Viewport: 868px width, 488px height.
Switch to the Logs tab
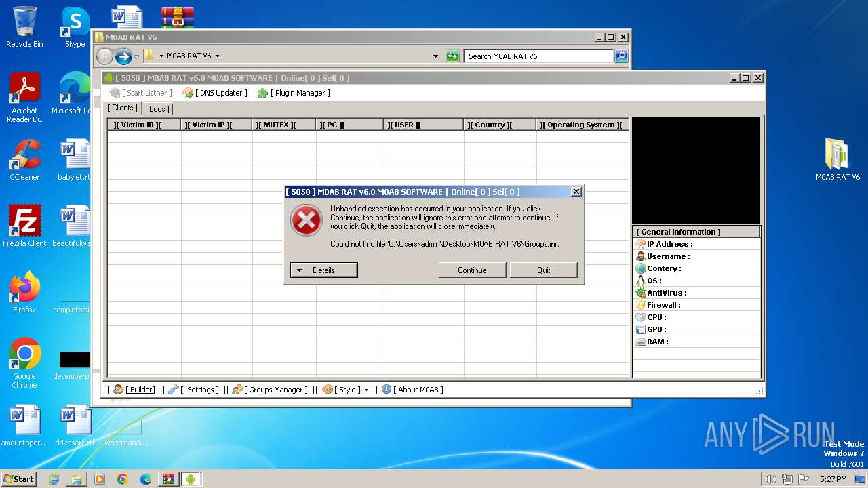[x=157, y=108]
